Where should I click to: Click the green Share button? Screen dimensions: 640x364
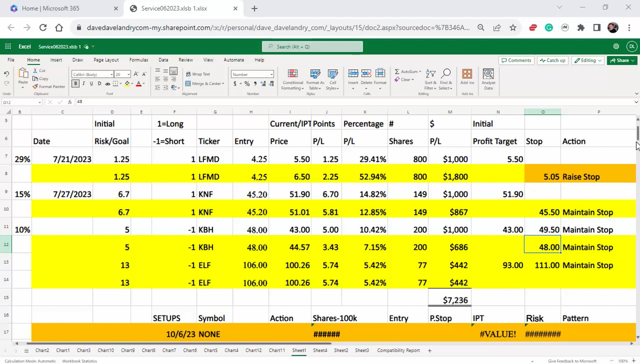click(x=622, y=60)
